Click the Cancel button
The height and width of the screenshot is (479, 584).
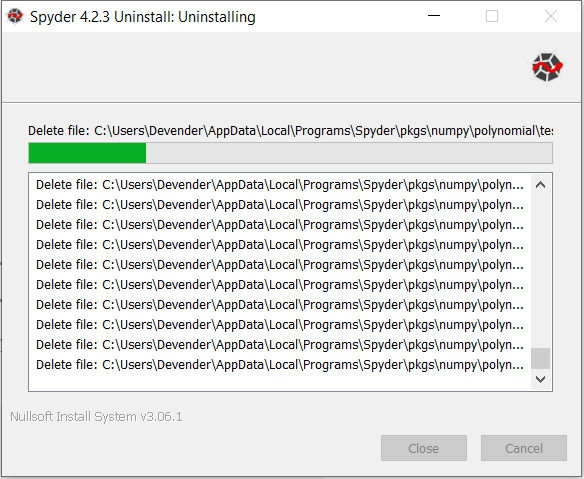(524, 448)
